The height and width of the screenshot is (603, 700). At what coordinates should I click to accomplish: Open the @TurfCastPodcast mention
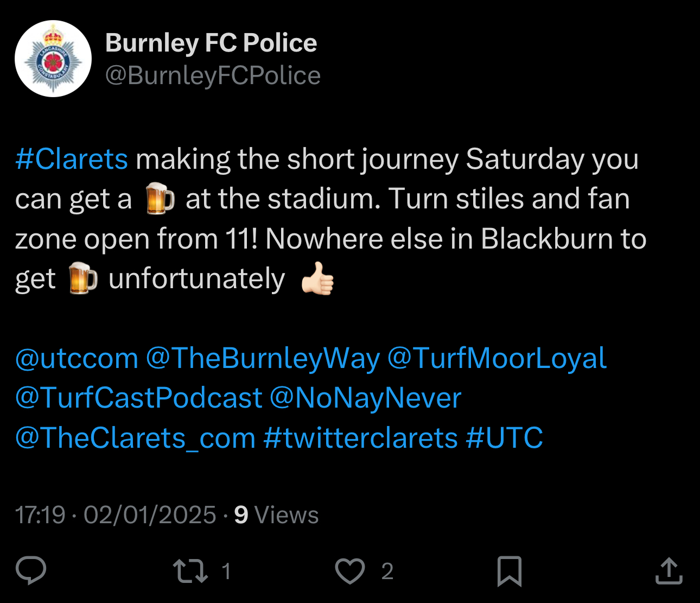coord(138,398)
